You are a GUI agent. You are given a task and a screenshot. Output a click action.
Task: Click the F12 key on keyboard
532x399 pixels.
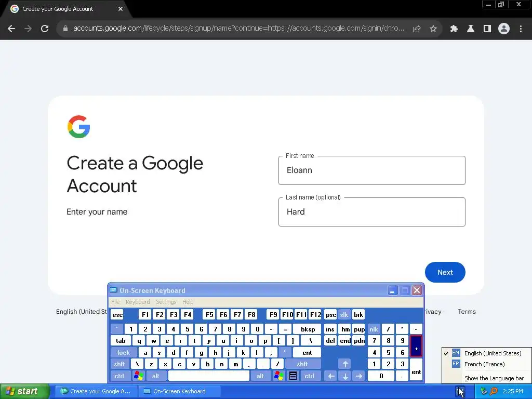coord(315,314)
